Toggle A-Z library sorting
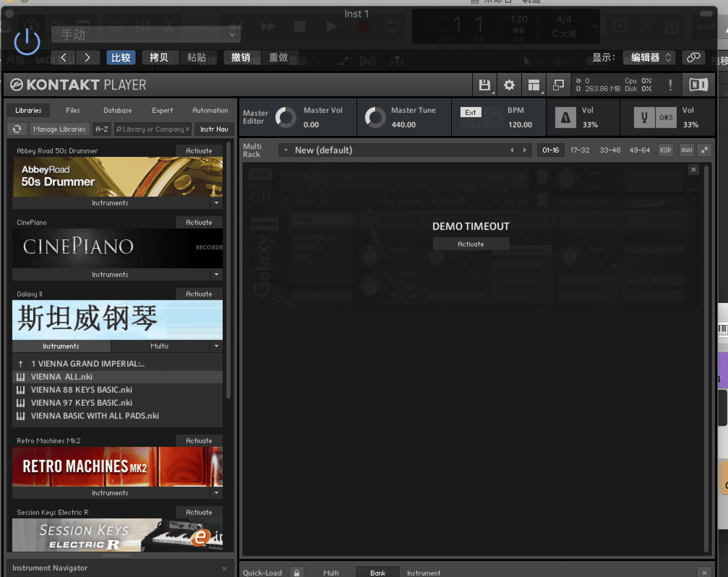Screen dimensions: 728x577 102,129
